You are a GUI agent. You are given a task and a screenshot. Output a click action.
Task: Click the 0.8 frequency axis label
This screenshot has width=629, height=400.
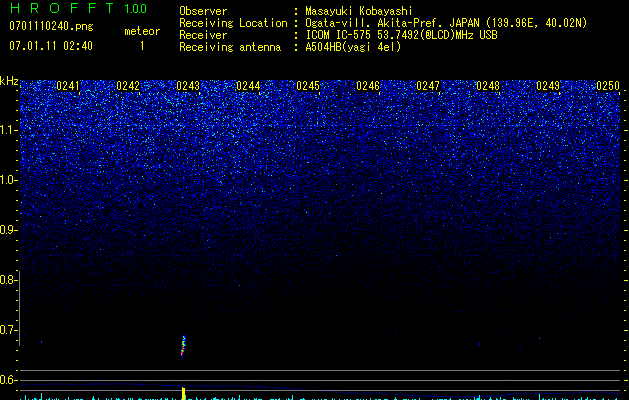pos(8,280)
